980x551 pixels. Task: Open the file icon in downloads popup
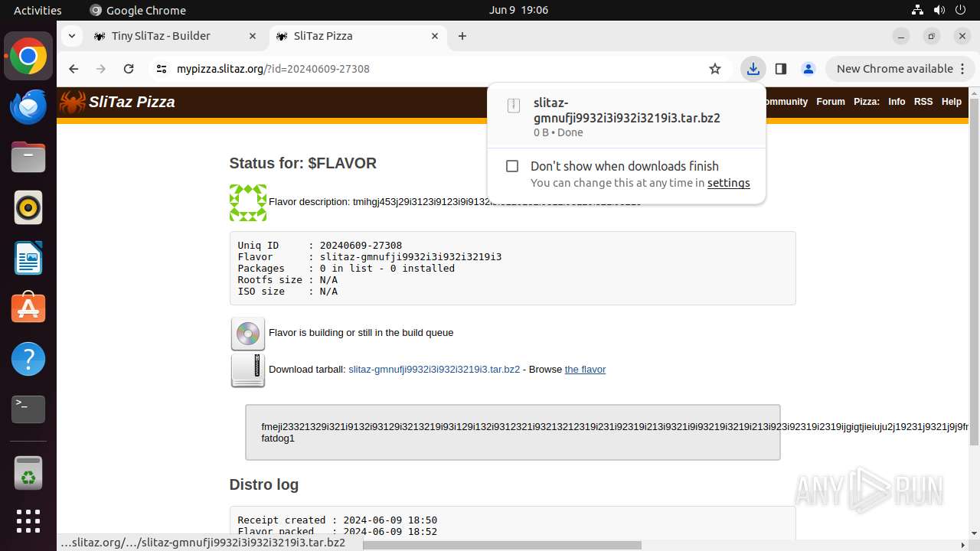[514, 106]
